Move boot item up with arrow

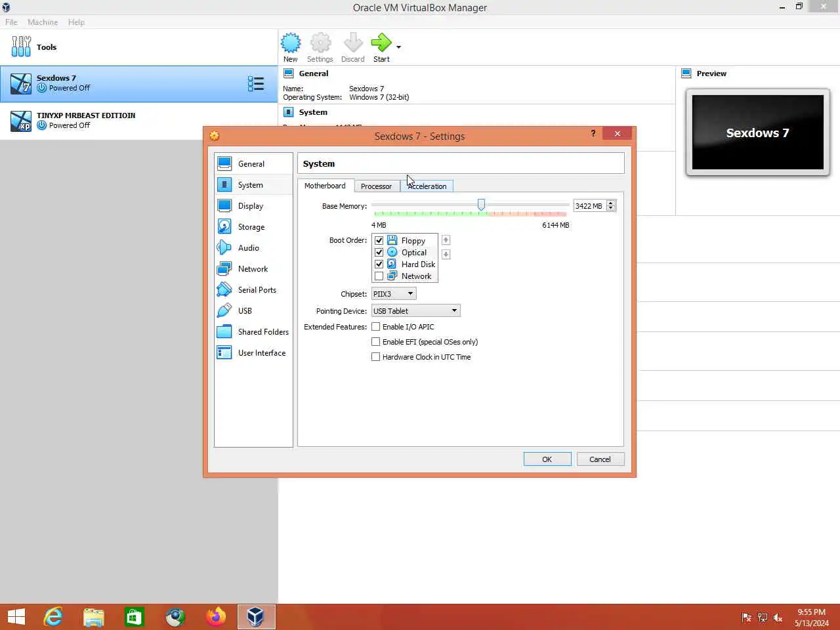point(446,240)
